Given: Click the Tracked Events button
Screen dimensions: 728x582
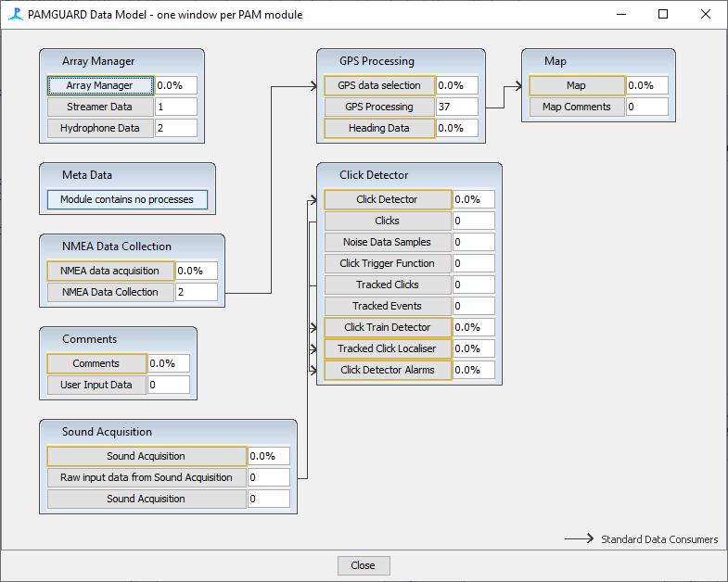Looking at the screenshot, I should point(388,306).
